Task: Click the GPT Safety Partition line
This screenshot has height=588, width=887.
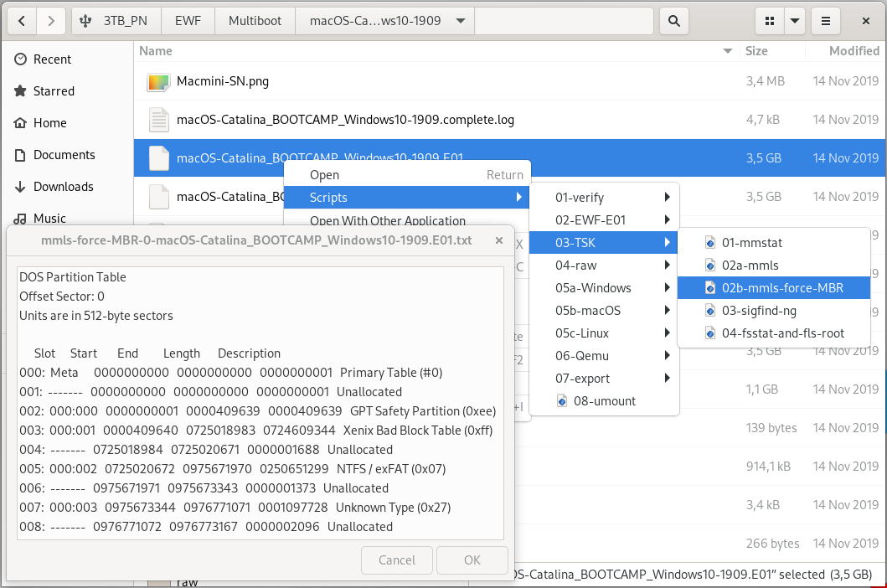Action: point(257,411)
